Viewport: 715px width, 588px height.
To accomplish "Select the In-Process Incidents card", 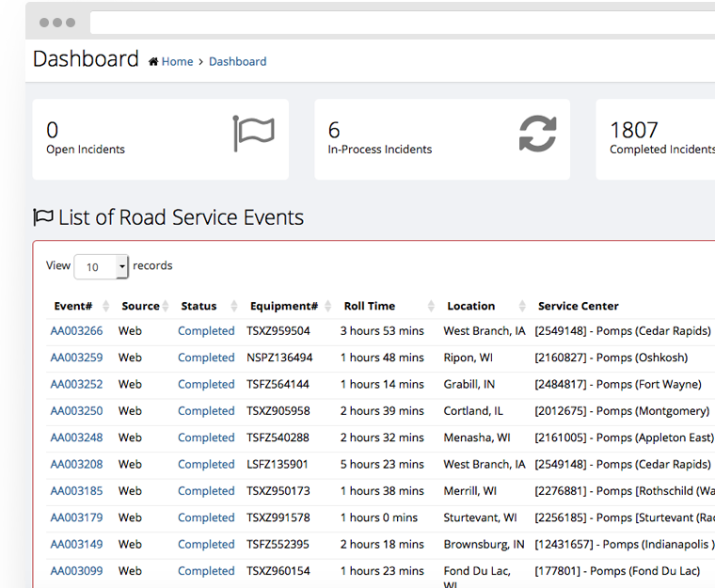I will 442,139.
